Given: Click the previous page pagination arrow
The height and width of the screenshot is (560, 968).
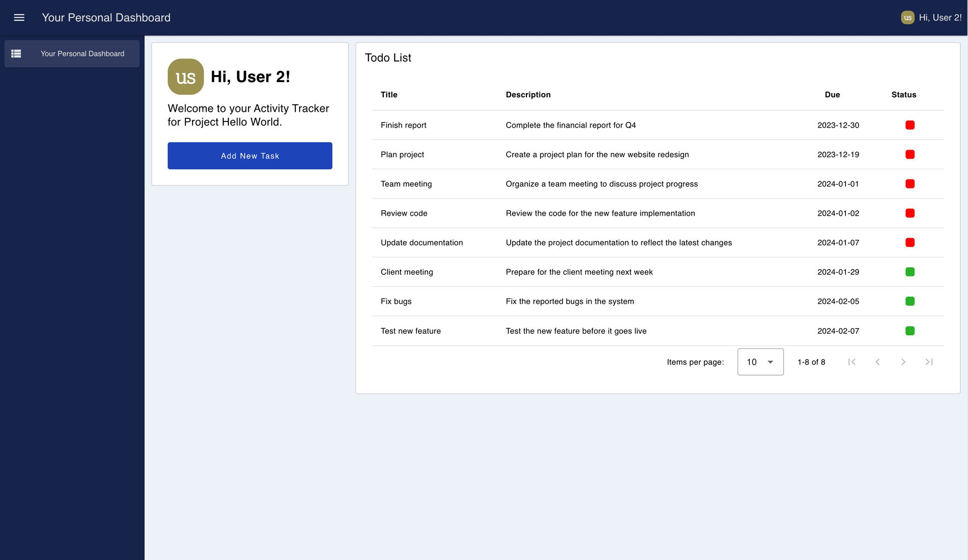Looking at the screenshot, I should [878, 362].
